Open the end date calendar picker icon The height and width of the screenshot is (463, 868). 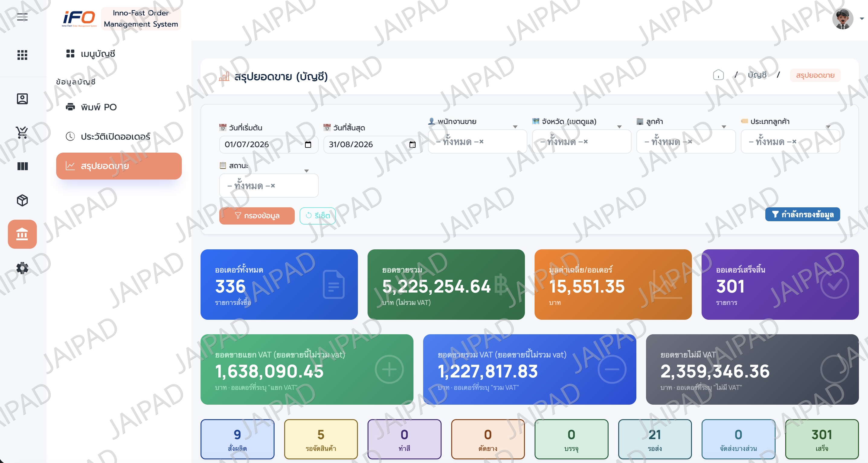(412, 145)
